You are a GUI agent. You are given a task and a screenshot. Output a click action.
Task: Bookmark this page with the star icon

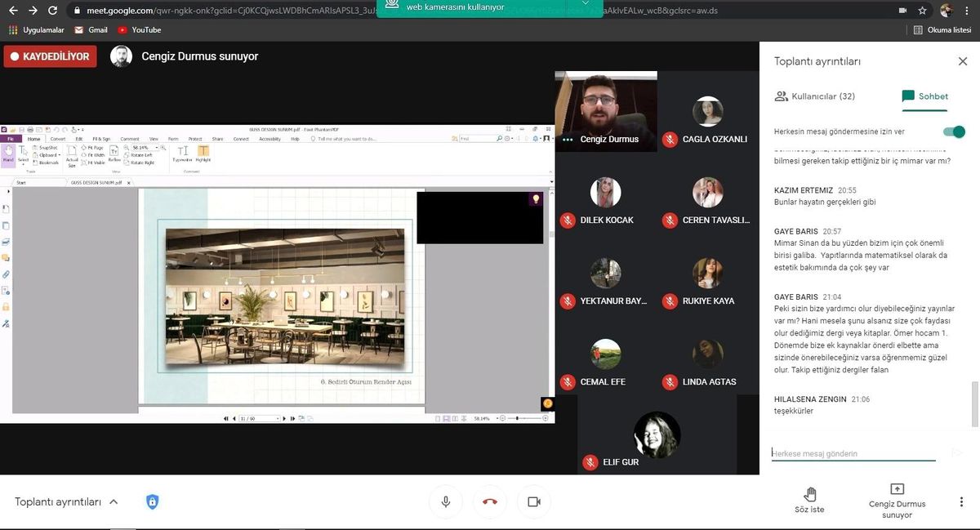(x=923, y=11)
